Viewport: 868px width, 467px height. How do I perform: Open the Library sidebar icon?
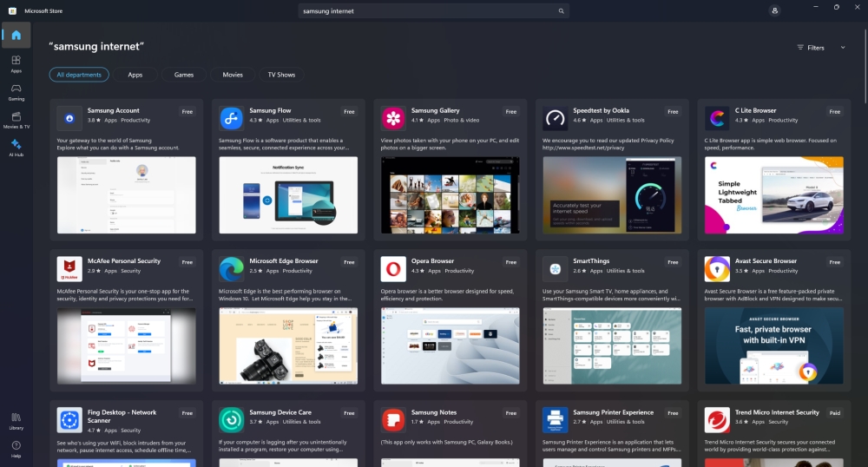coord(16,420)
